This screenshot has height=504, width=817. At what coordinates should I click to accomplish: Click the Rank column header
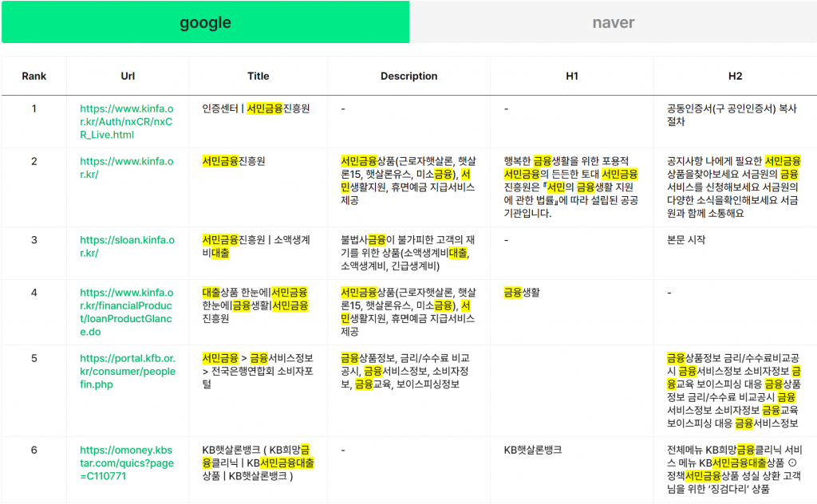pos(34,77)
